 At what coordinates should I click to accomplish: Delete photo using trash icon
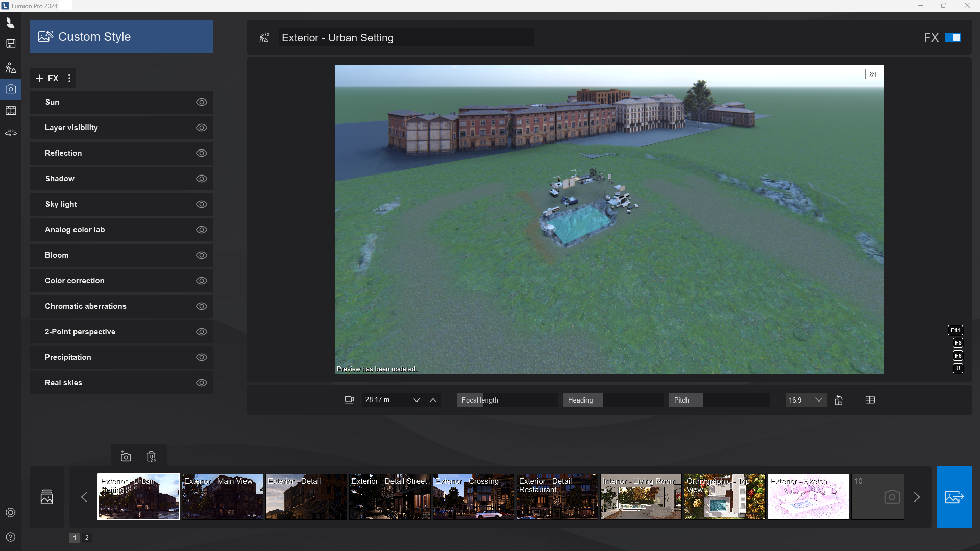(x=152, y=457)
